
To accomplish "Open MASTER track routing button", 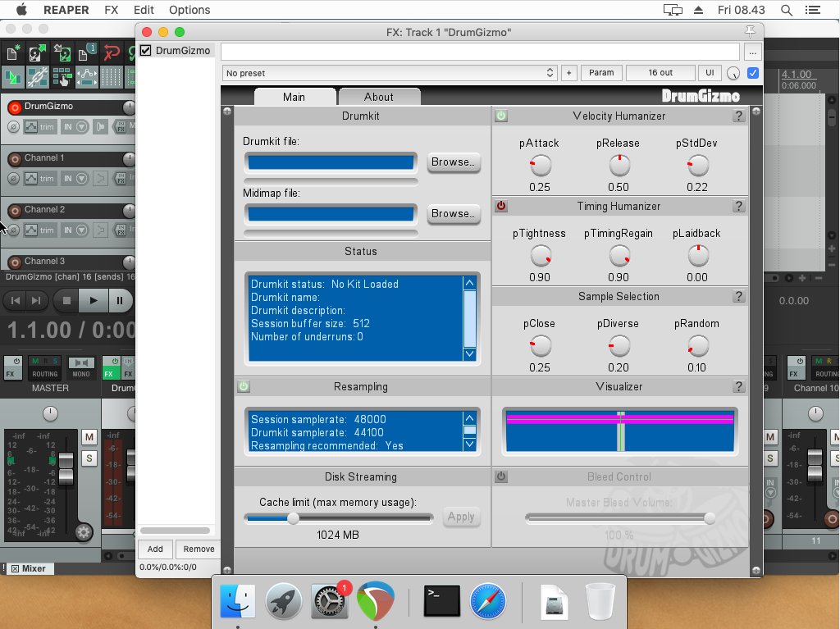I will (x=45, y=367).
